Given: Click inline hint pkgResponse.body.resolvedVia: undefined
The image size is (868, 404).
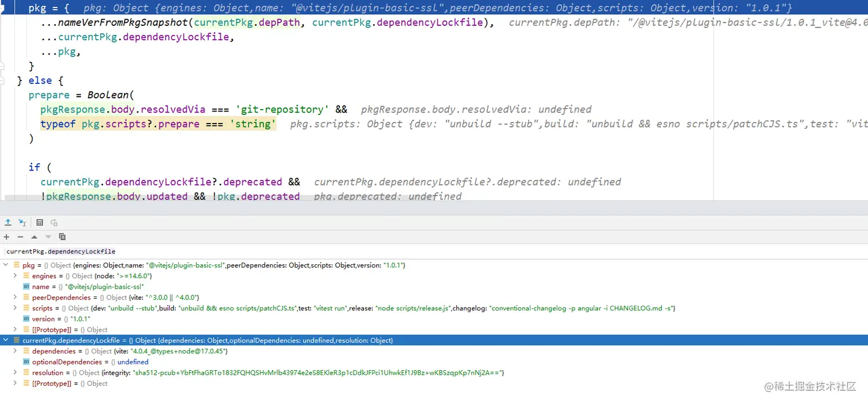Looking at the screenshot, I should click(476, 109).
